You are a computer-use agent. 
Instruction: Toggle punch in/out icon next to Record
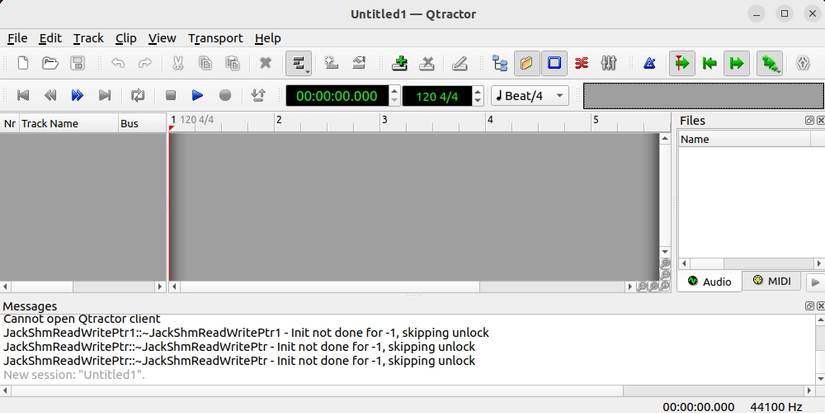coord(258,95)
